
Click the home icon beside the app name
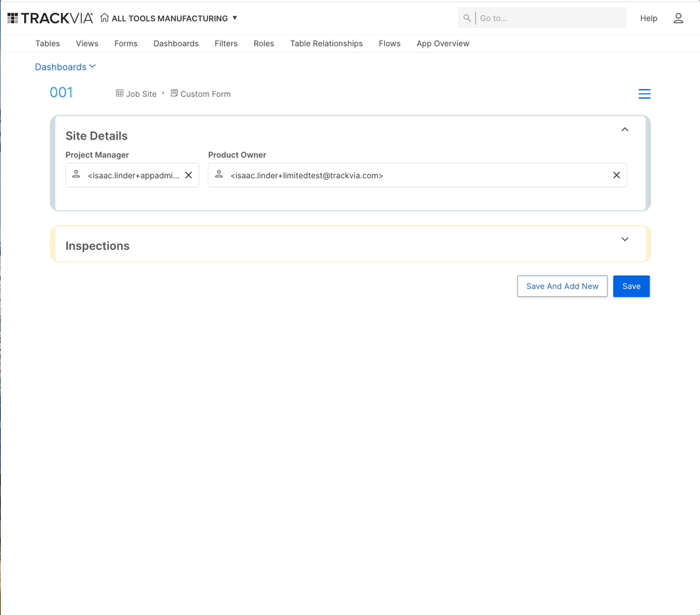[x=105, y=18]
